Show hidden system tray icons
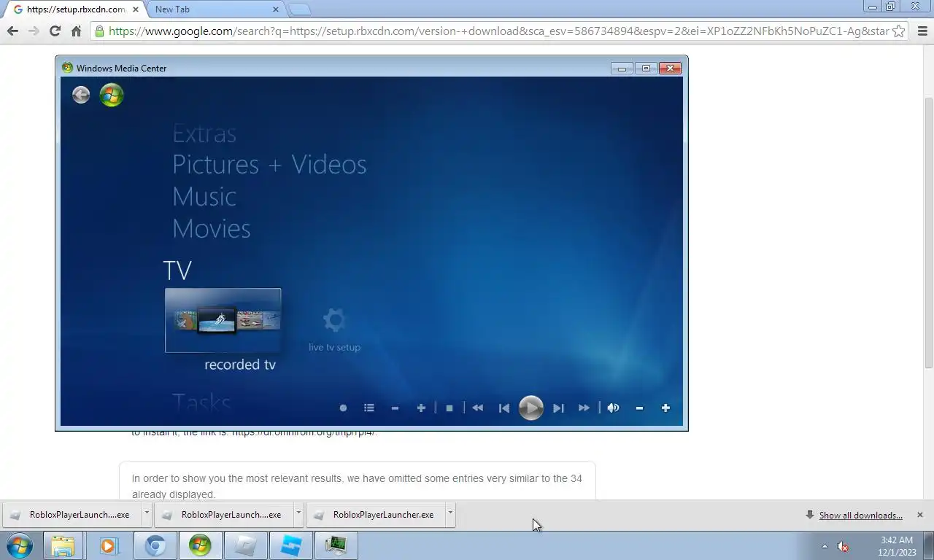The image size is (934, 560). click(x=825, y=546)
